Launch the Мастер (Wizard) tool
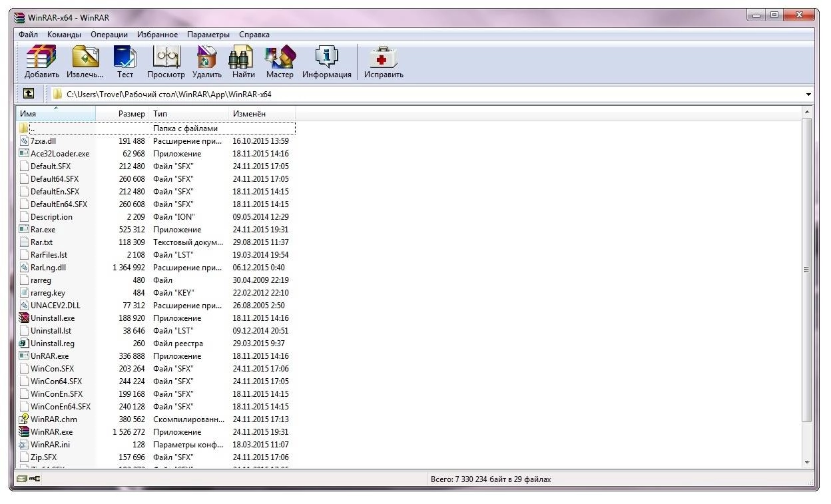This screenshot has width=831, height=504. [280, 57]
